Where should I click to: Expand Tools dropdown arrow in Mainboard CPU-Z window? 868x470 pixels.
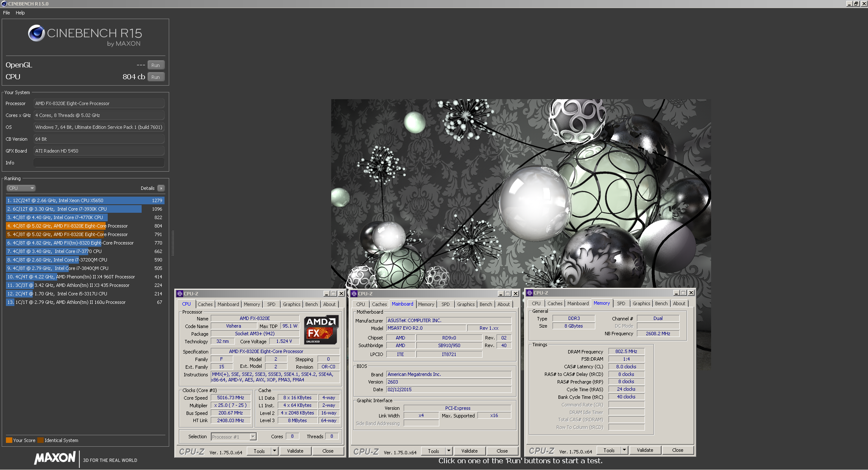(x=449, y=451)
